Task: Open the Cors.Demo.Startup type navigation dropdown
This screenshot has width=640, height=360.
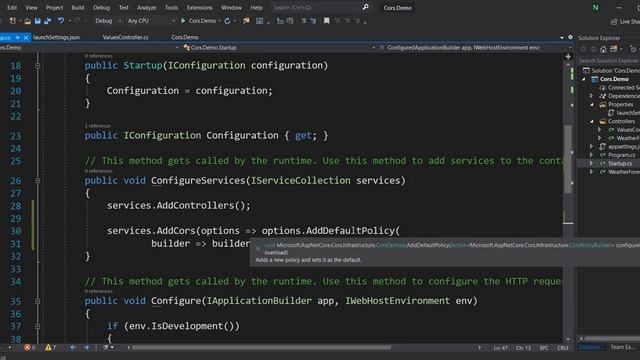Action: (x=279, y=48)
